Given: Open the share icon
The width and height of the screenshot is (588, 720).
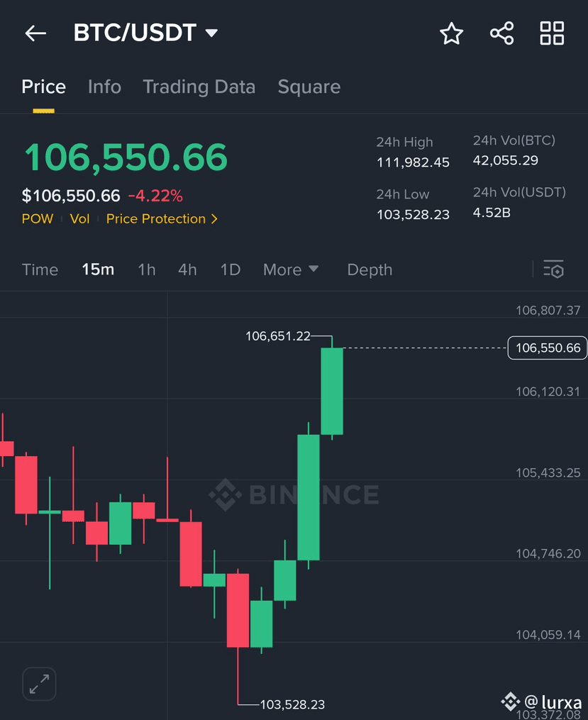Looking at the screenshot, I should coord(501,33).
